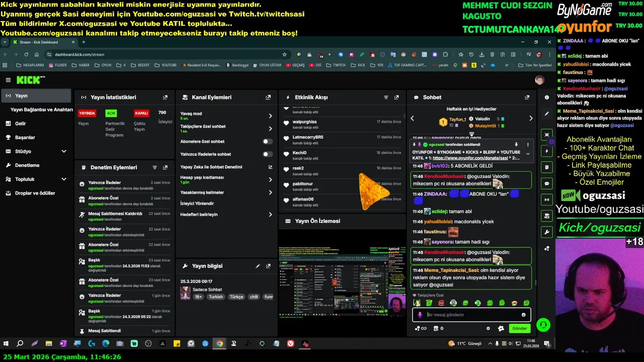Click the chart icon next to Yapay Zeka ile Sohbet Denetimi
This screenshot has height=362, width=644.
pyautogui.click(x=270, y=167)
